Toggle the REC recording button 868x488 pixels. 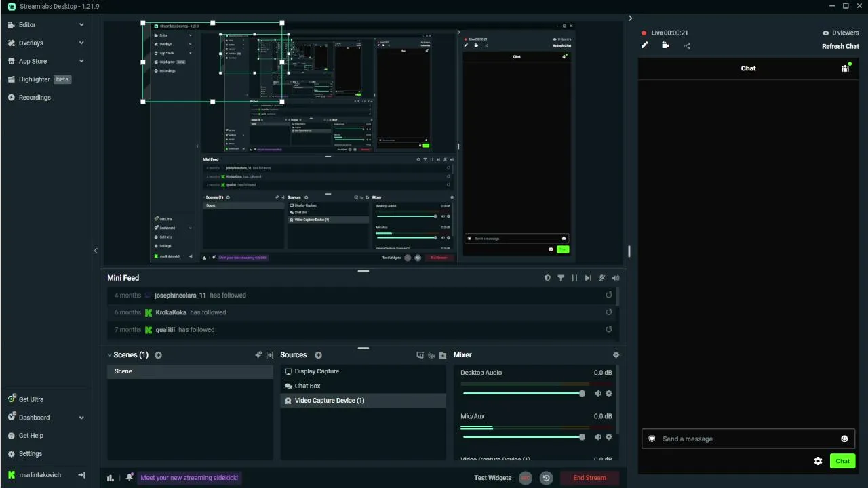click(x=526, y=478)
